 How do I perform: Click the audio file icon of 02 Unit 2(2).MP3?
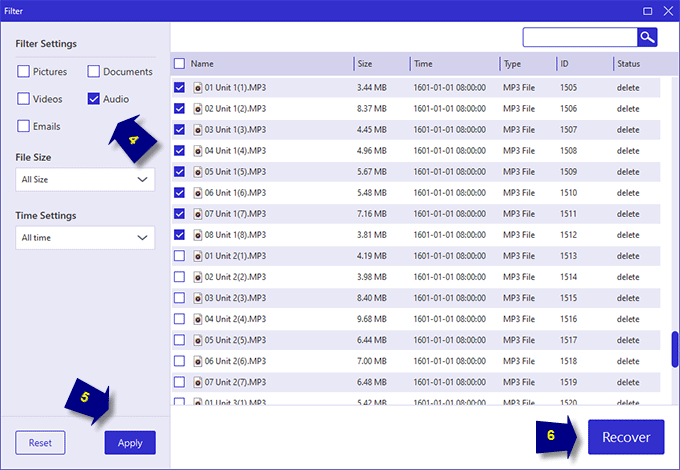click(198, 277)
